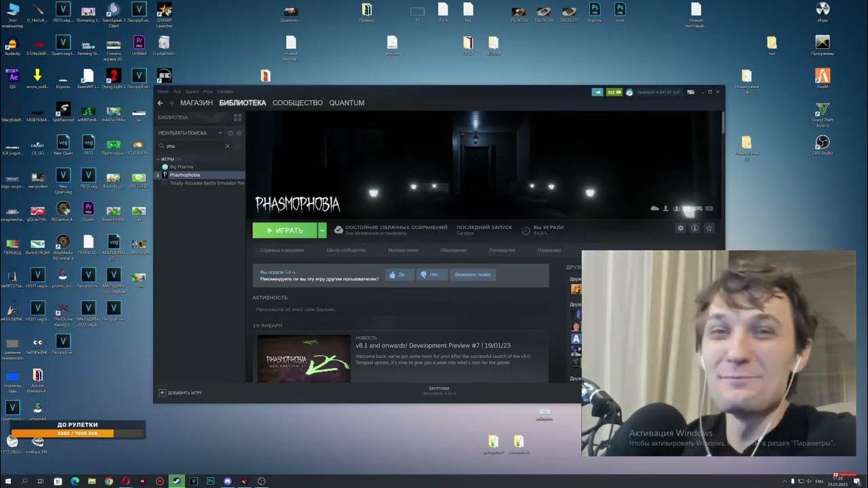The height and width of the screenshot is (488, 868).
Task: Open the Grand Theft Auto V desktop icon
Action: coord(822,115)
